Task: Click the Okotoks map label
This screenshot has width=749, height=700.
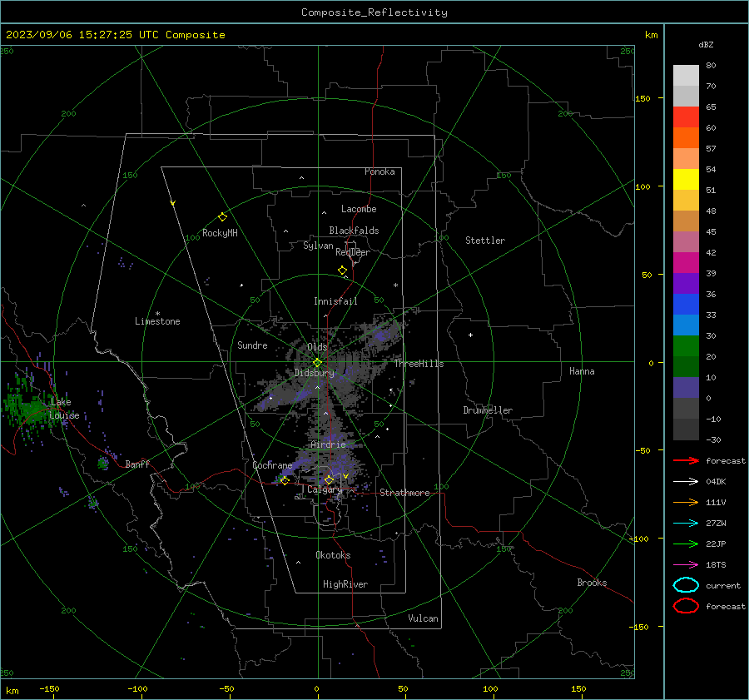Action: (333, 555)
